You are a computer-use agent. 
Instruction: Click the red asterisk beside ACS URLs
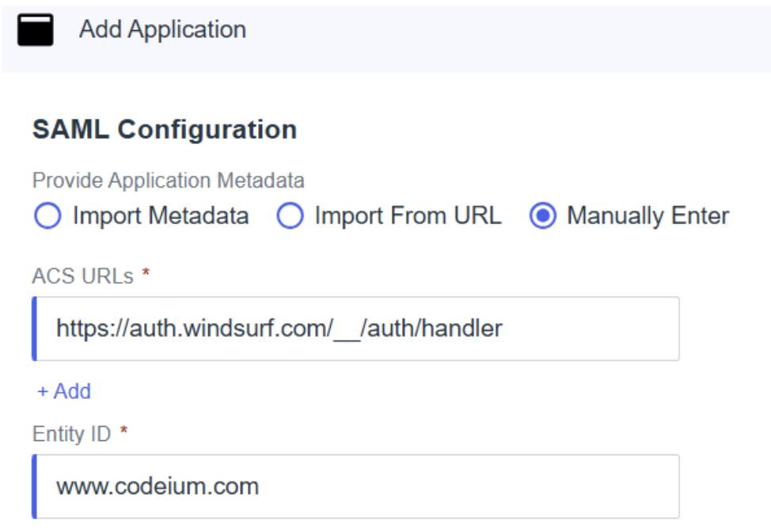click(x=146, y=273)
